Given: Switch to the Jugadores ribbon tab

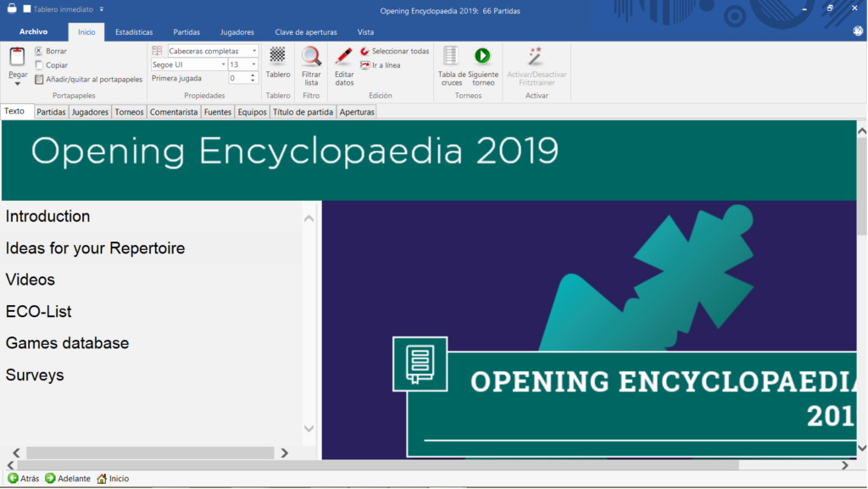Looking at the screenshot, I should point(237,32).
